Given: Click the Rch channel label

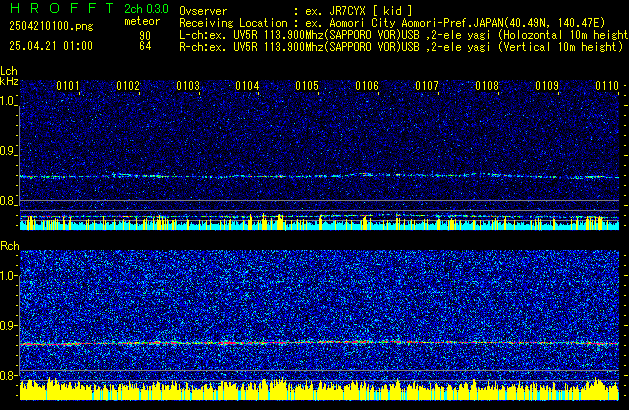Looking at the screenshot, I should [10, 246].
